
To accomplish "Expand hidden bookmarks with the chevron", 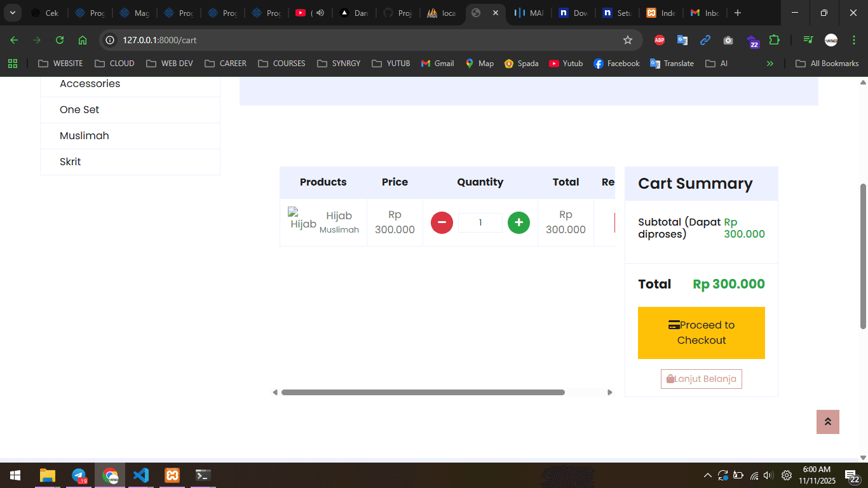I will [x=770, y=63].
